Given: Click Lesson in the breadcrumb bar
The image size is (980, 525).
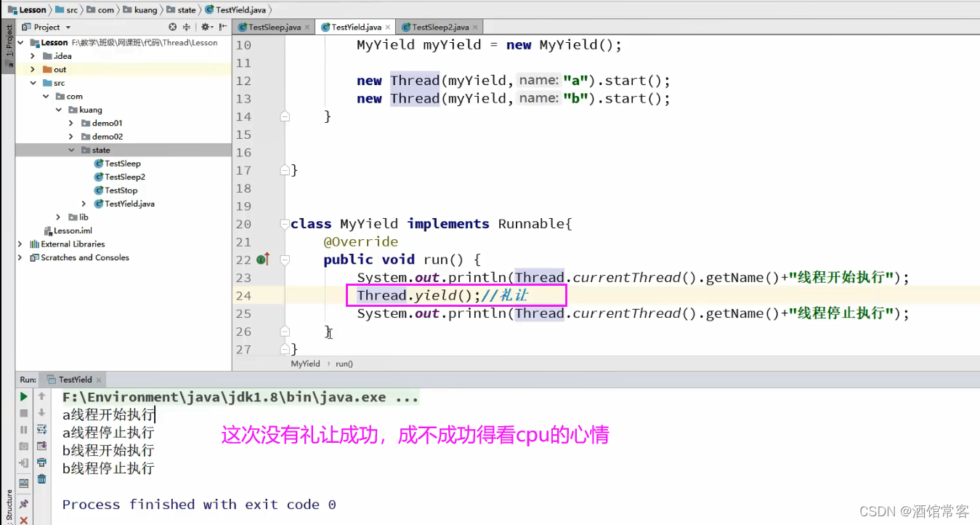Looking at the screenshot, I should click(x=26, y=9).
